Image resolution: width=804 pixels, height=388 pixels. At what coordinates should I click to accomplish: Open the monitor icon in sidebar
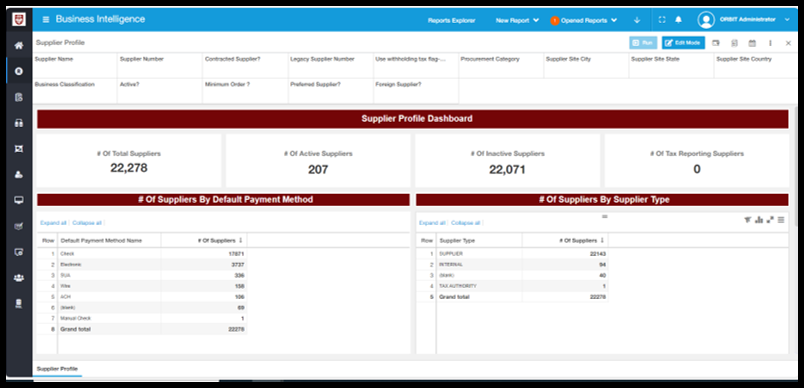[x=18, y=200]
